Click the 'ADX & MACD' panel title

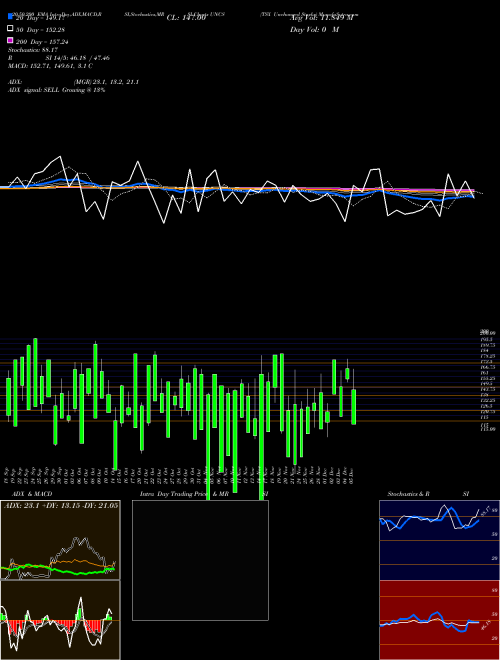(32, 494)
